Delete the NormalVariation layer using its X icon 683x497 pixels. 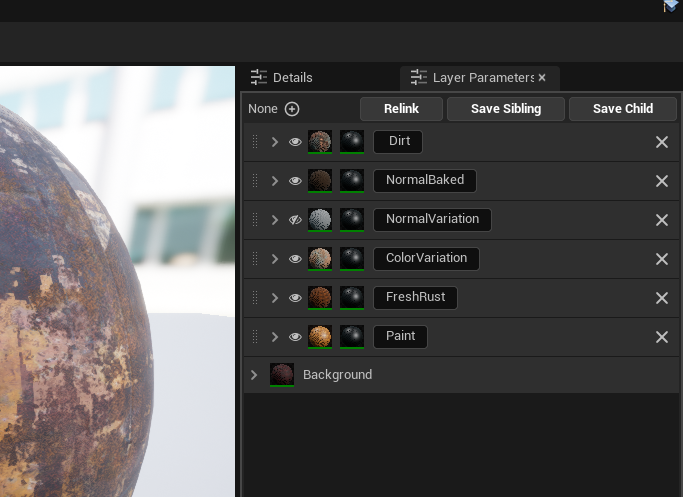coord(662,220)
